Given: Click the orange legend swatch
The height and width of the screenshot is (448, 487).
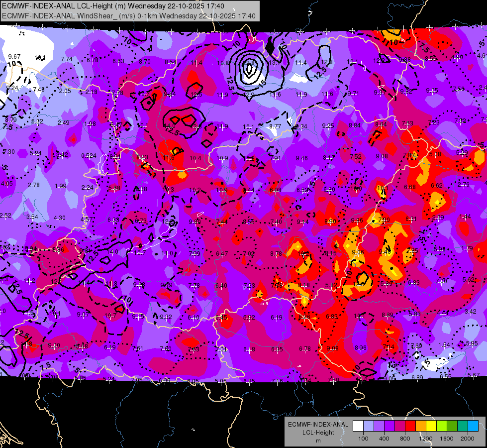Looking at the screenshot, I should [421, 426].
